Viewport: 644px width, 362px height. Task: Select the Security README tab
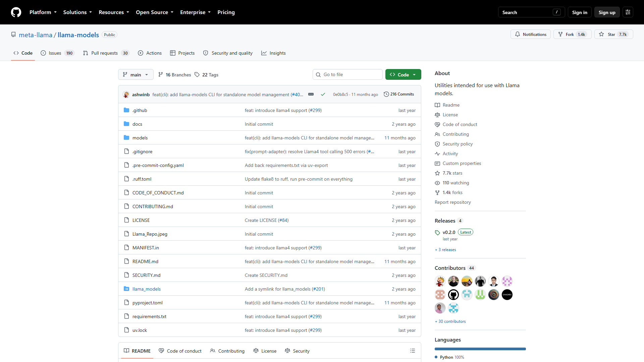(297, 351)
